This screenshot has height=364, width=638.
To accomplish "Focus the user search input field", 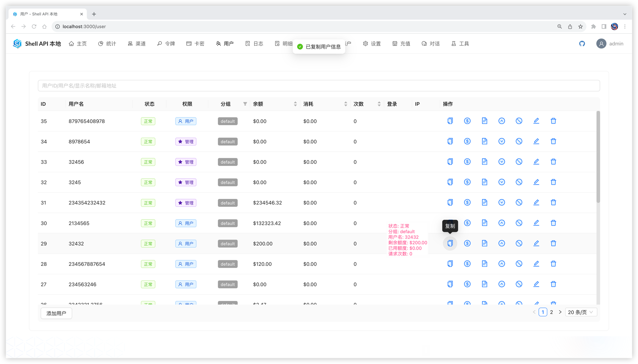I will 319,86.
